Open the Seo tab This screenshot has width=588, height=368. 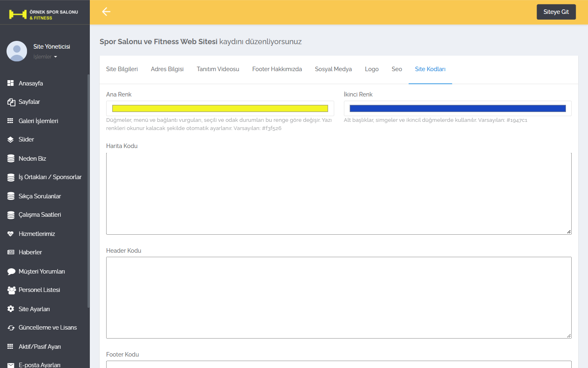(x=397, y=69)
